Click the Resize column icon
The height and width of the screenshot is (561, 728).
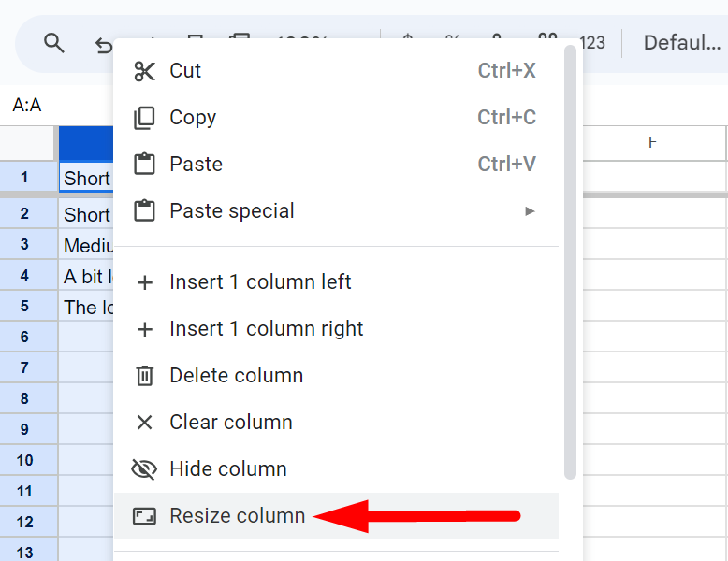(x=144, y=516)
